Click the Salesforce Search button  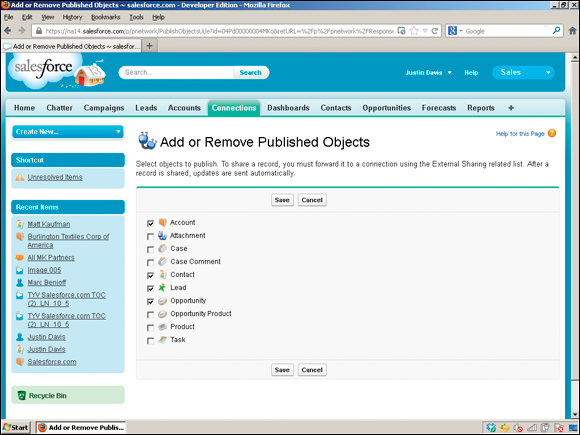[250, 72]
